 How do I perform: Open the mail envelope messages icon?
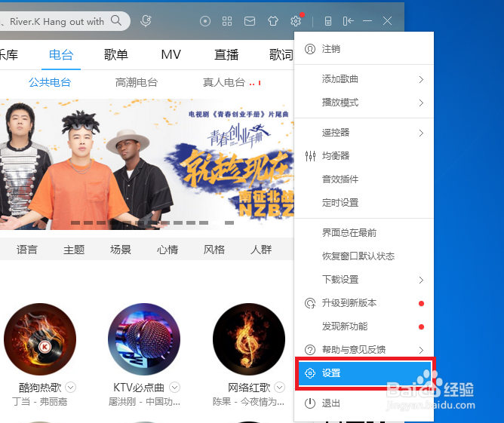tap(250, 21)
